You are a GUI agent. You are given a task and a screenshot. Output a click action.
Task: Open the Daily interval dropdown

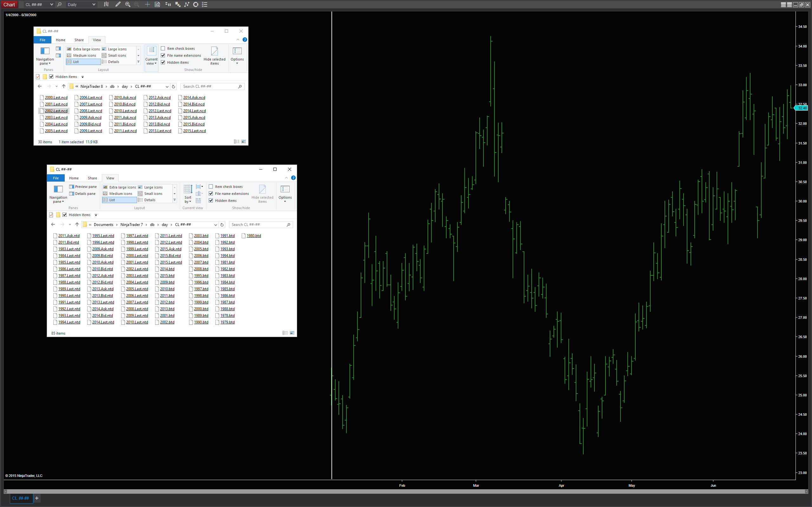click(81, 4)
